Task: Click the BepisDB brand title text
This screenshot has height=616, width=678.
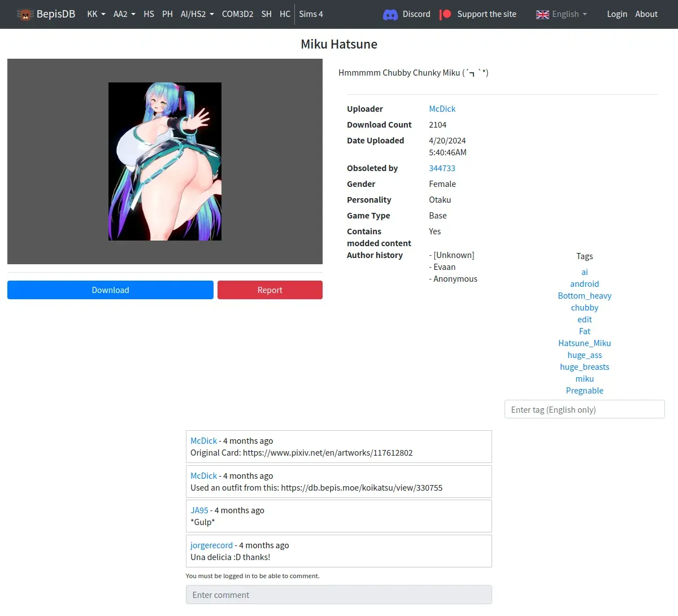Action: (x=56, y=14)
